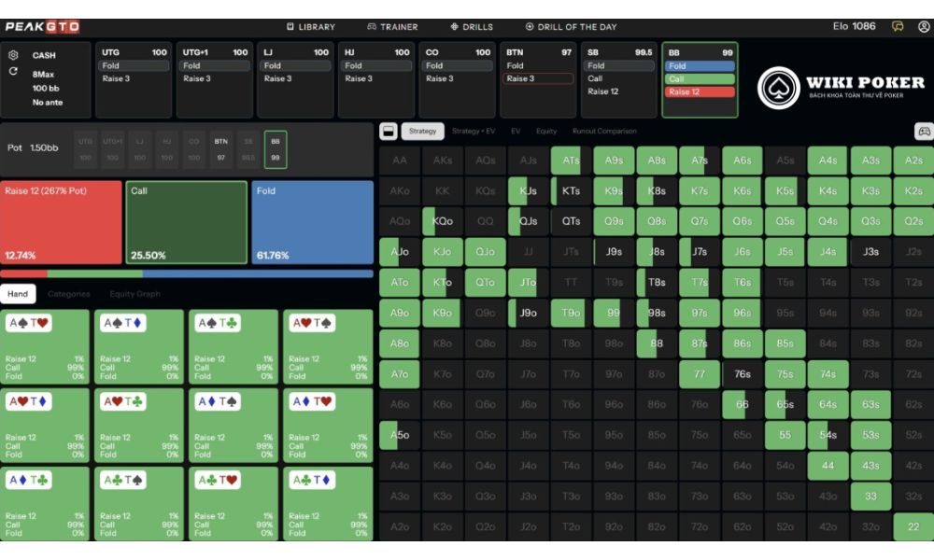
Task: Open the Library menu
Action: coord(311,27)
